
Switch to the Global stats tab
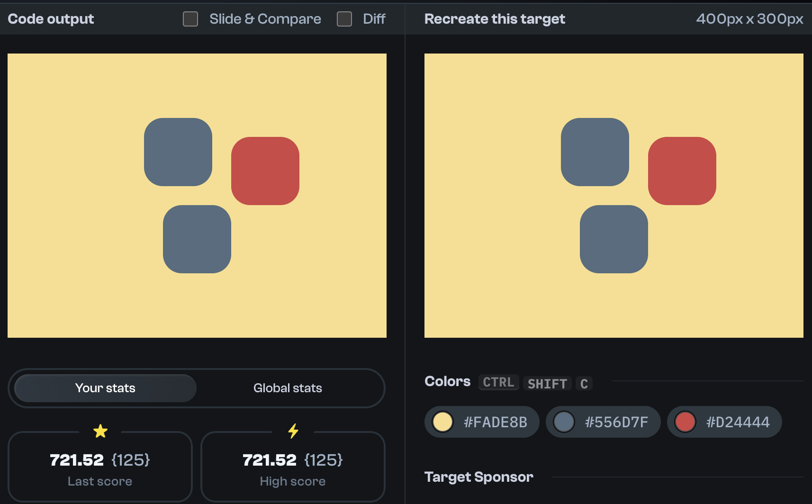coord(287,388)
